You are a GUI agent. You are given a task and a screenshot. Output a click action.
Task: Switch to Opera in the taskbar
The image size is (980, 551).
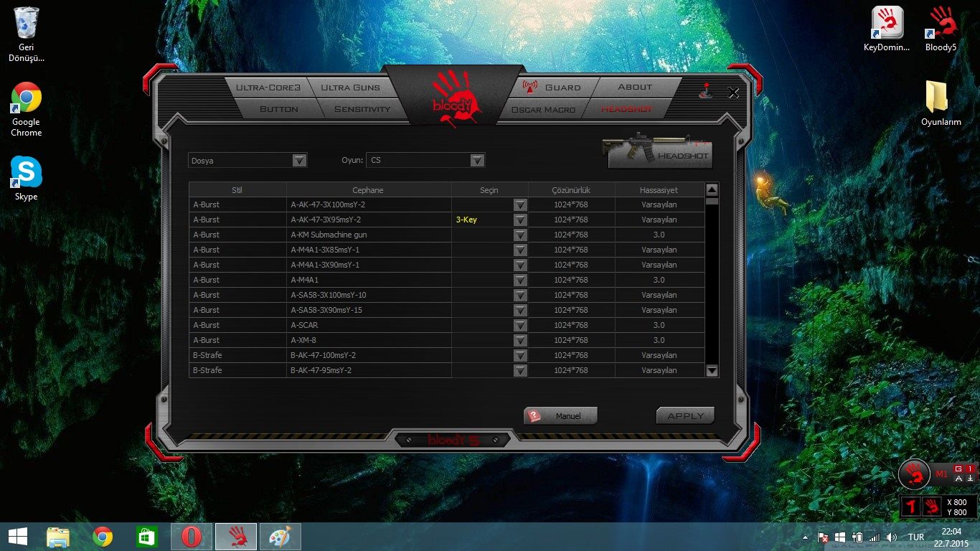point(192,537)
